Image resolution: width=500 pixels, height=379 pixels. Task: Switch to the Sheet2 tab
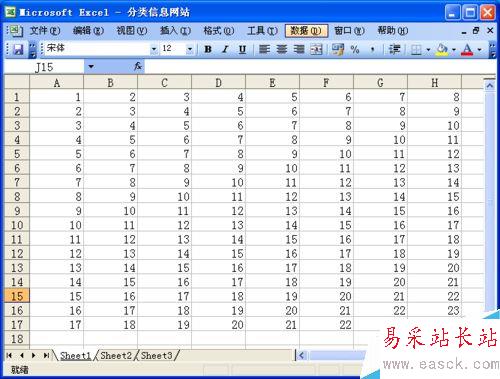116,356
